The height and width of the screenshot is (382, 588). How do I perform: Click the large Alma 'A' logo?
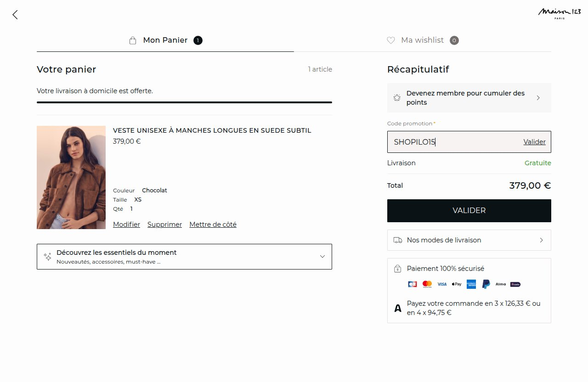coord(398,308)
